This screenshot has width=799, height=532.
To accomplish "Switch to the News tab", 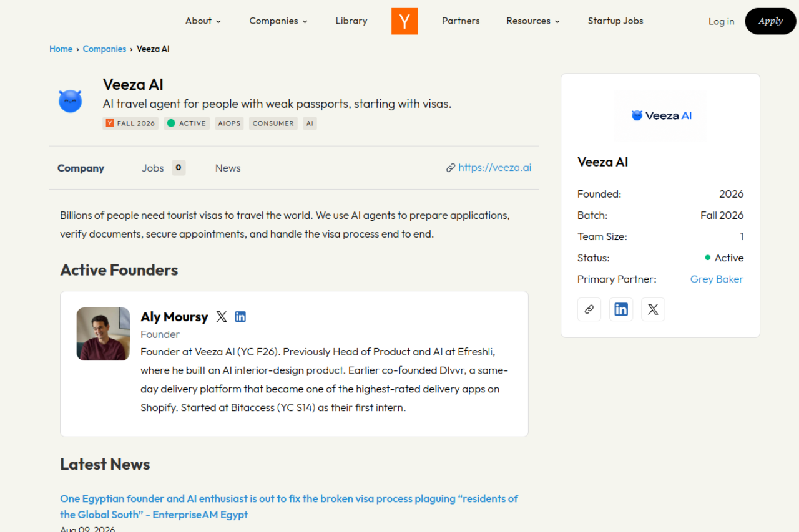I will tap(228, 168).
